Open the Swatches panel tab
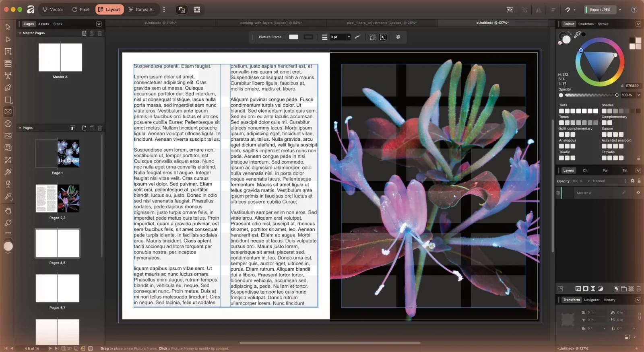 click(586, 24)
